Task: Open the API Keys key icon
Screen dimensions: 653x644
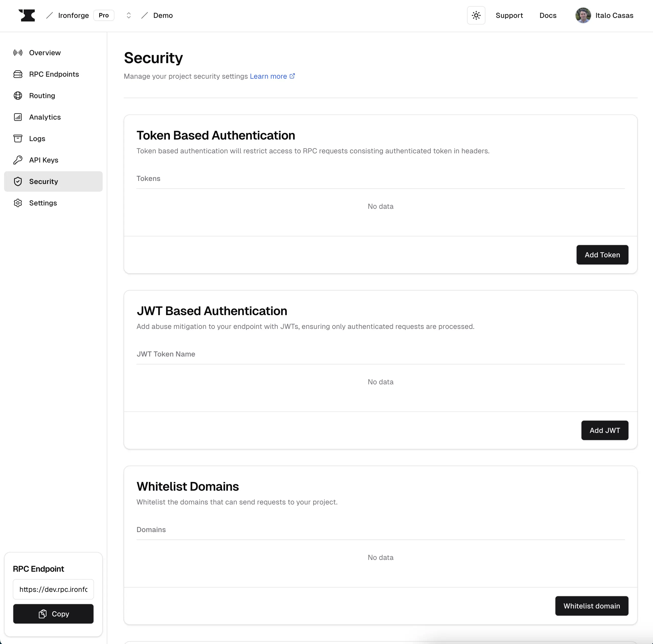Action: click(18, 160)
